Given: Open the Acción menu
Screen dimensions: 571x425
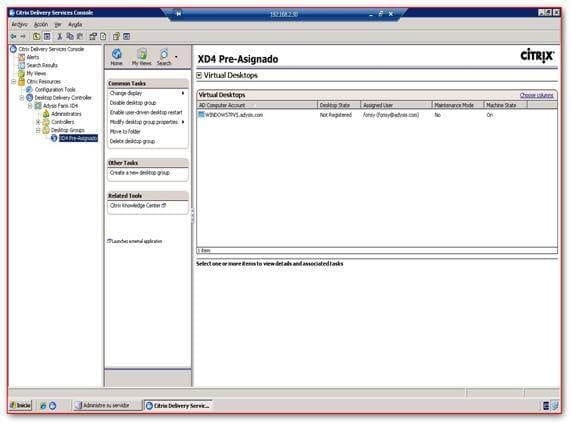Looking at the screenshot, I should (41, 24).
